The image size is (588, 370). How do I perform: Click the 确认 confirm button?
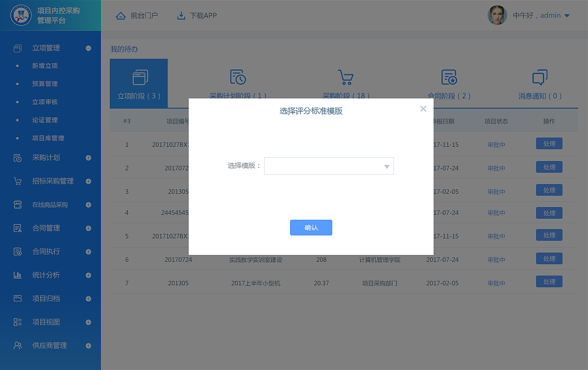311,228
